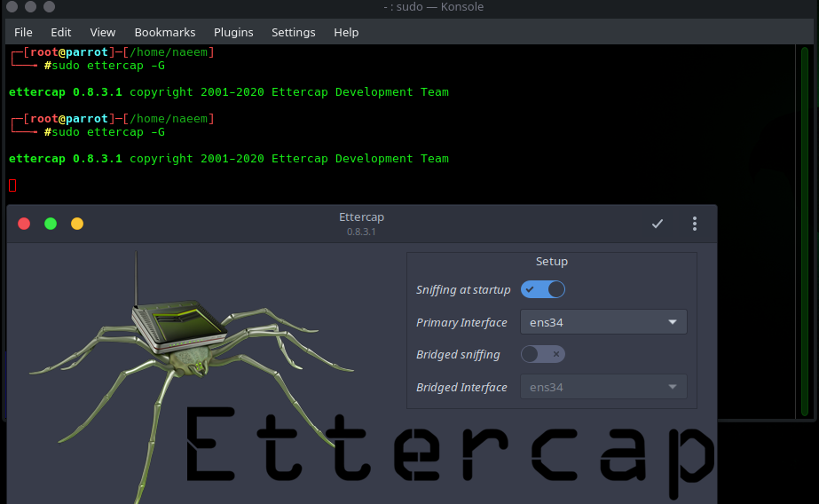The height and width of the screenshot is (504, 819).
Task: Click the 'Sniffing at startup' label
Action: coord(463,290)
